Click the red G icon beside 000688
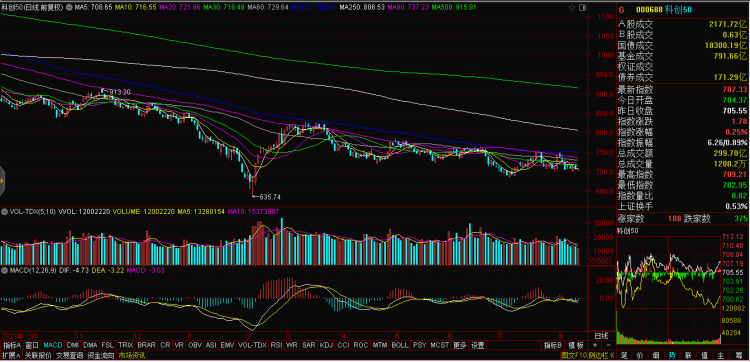Viewport: 750px width, 362px height. 621,10
